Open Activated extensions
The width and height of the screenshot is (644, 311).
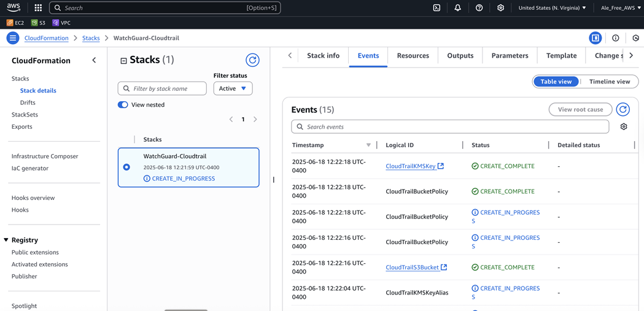pyautogui.click(x=40, y=264)
